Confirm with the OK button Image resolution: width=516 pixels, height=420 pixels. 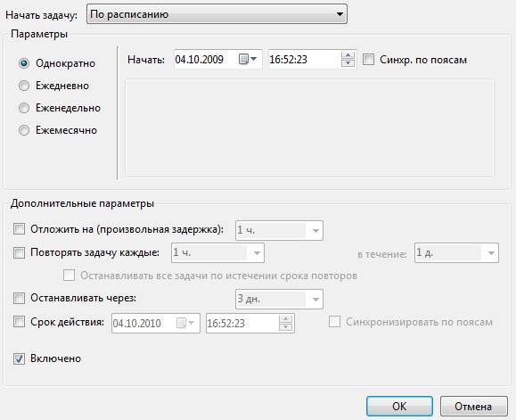pyautogui.click(x=399, y=406)
